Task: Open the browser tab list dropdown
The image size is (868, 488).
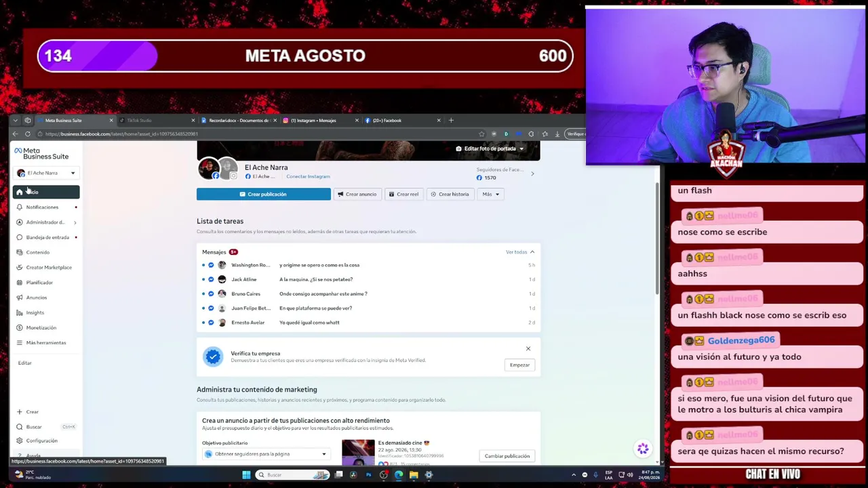Action: tap(16, 120)
